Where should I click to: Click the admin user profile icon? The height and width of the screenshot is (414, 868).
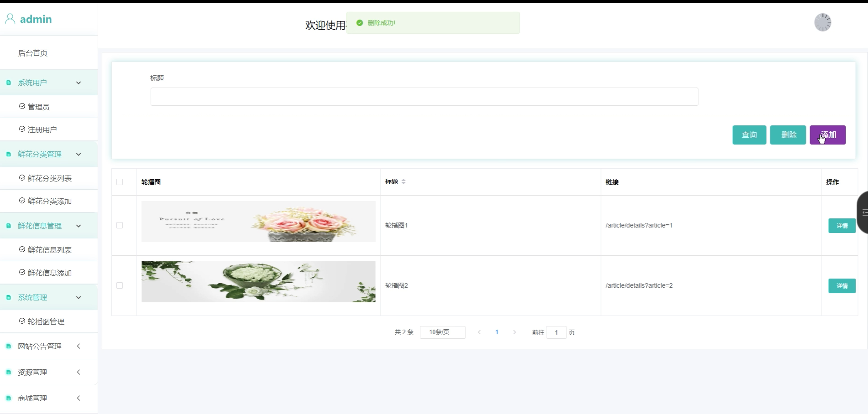pos(10,19)
